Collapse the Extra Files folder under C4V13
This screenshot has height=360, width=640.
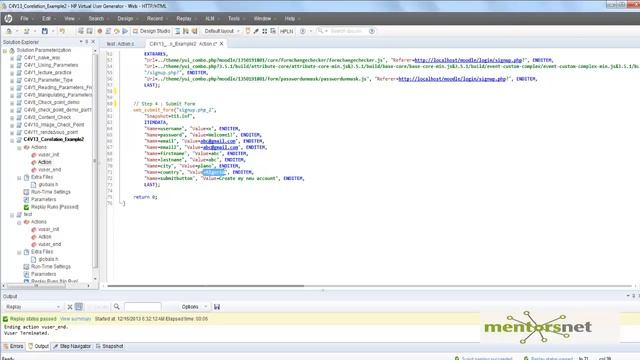point(19,178)
